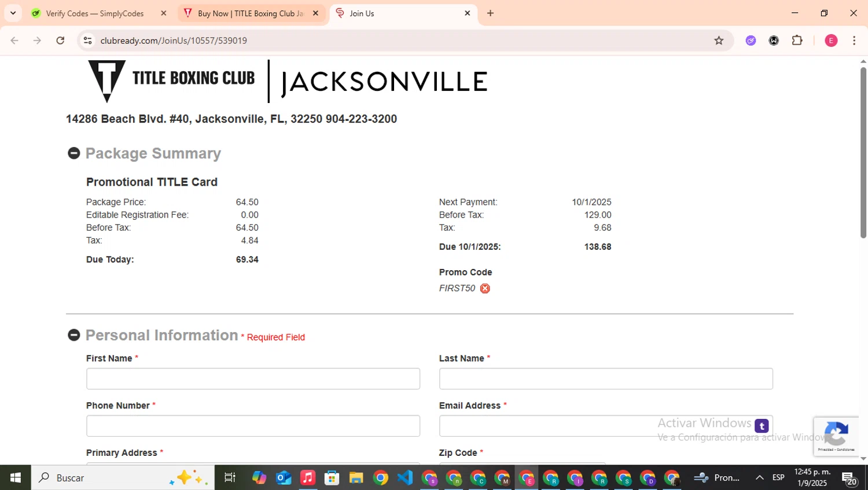The image size is (868, 490).
Task: Open the Chrome three-dot menu
Action: 854,40
